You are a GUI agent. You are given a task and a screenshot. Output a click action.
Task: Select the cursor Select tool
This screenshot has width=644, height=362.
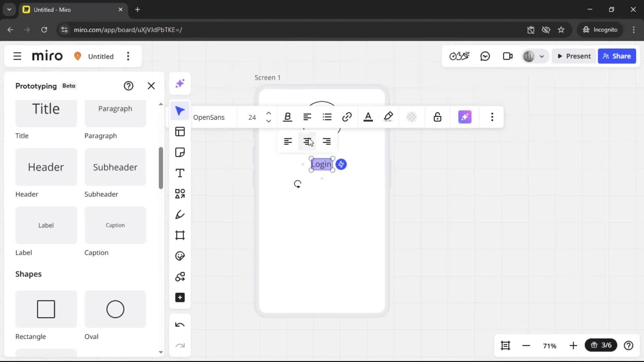(180, 111)
